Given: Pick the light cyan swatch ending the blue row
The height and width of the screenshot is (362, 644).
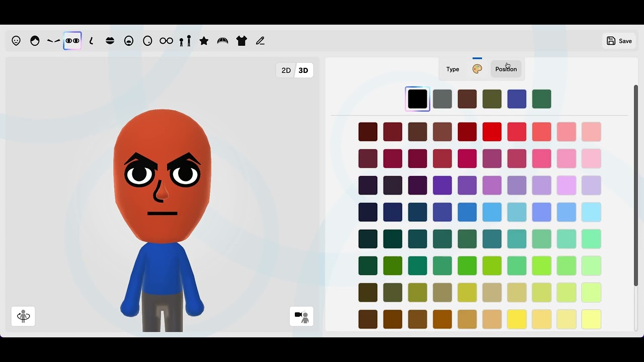Looking at the screenshot, I should coord(591,212).
